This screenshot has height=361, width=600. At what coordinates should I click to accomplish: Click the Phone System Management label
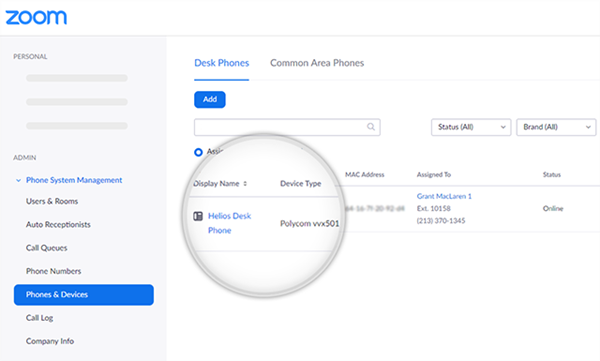(x=74, y=180)
